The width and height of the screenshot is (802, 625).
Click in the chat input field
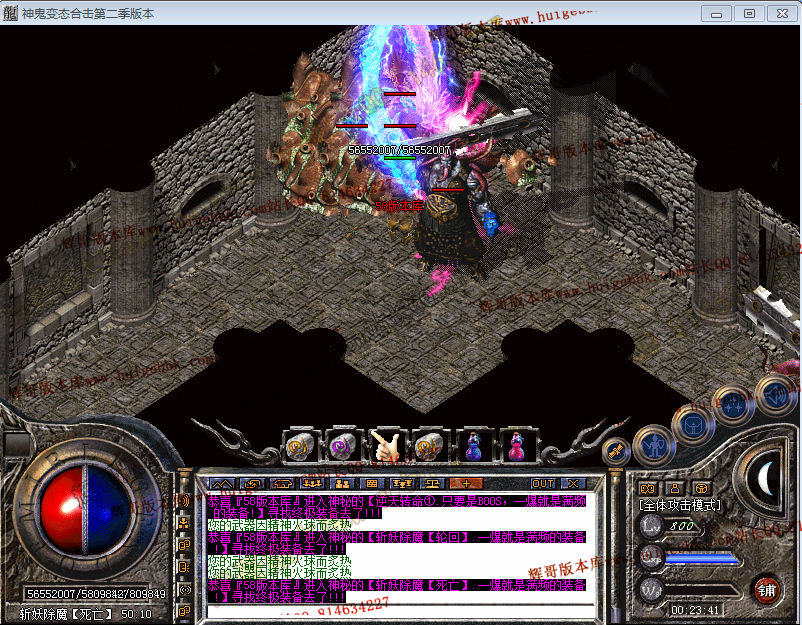400,612
